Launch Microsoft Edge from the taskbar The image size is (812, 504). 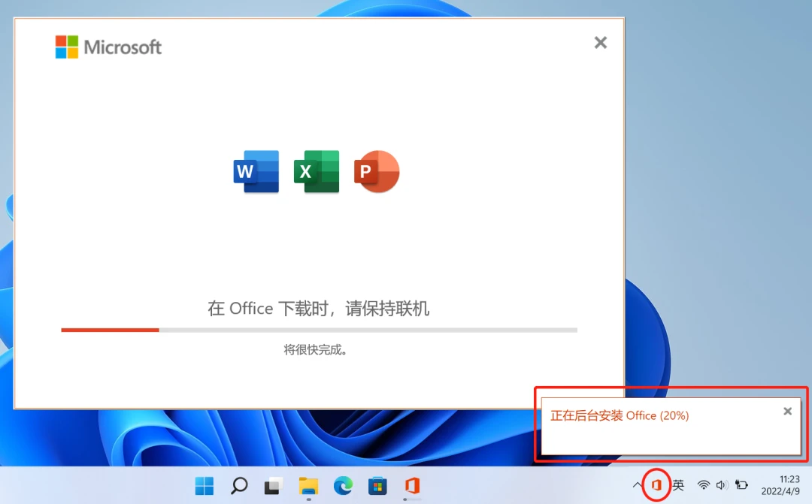point(343,486)
